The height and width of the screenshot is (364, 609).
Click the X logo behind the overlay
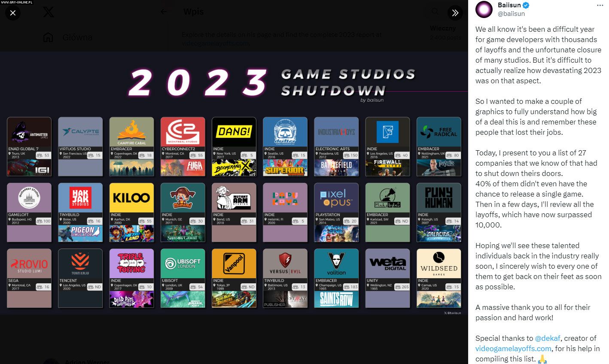click(x=49, y=12)
